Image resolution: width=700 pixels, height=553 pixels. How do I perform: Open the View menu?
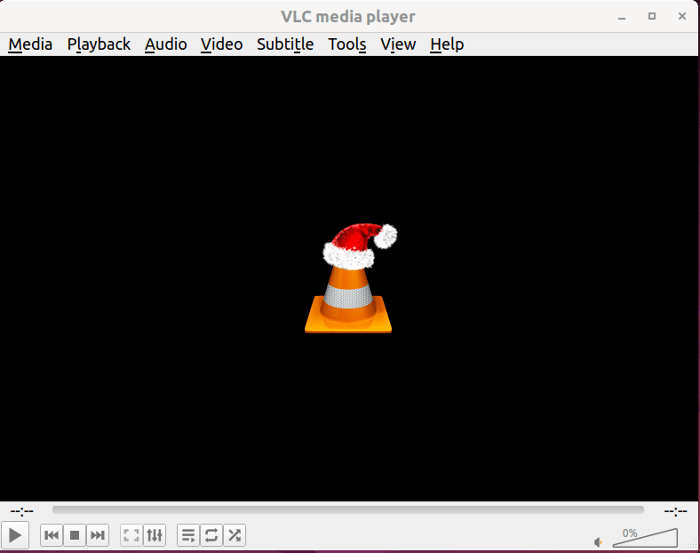(x=398, y=44)
